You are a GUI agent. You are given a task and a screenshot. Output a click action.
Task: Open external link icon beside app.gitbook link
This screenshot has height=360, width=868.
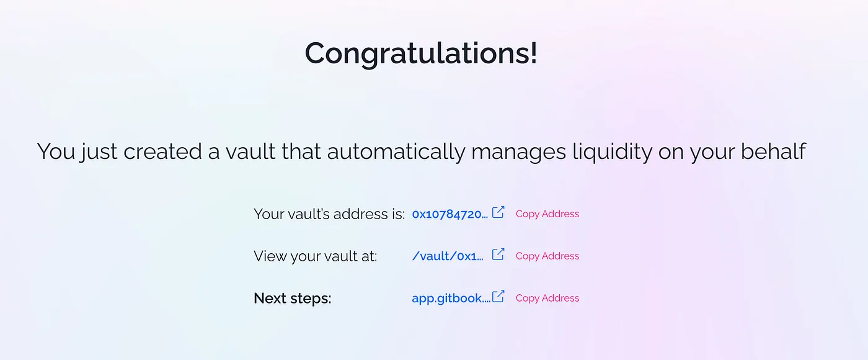[498, 297]
